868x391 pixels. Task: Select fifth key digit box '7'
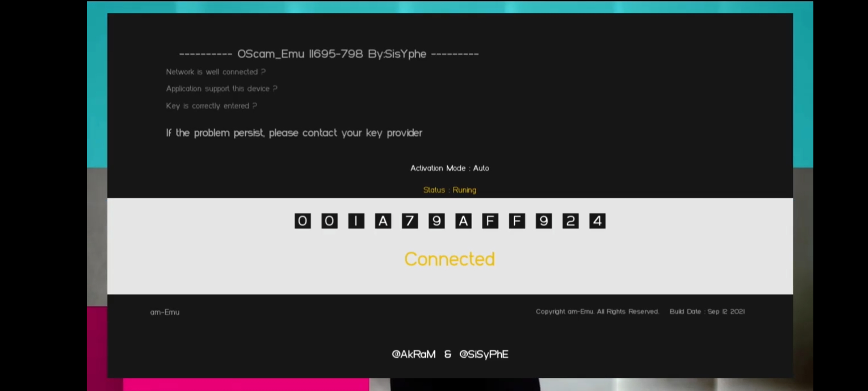click(410, 221)
